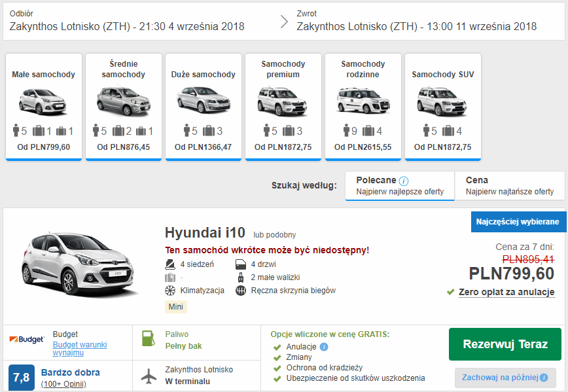Open Budget warunki wynajmu link
This screenshot has width=568, height=392.
tap(79, 349)
